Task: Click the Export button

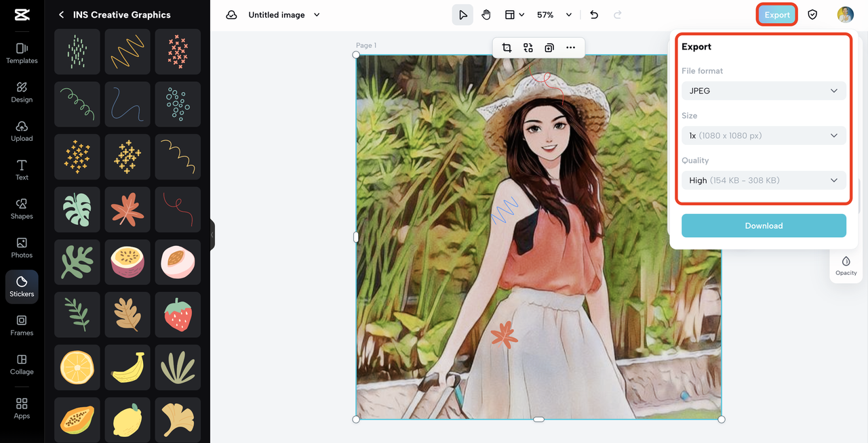Action: [777, 15]
